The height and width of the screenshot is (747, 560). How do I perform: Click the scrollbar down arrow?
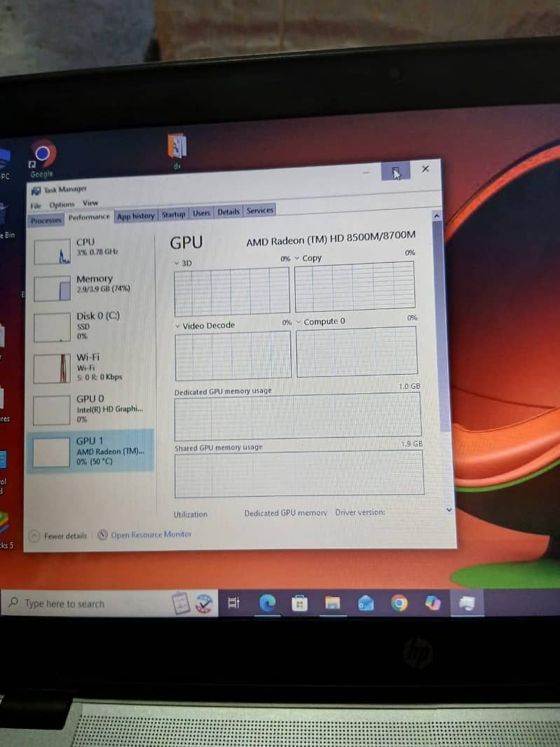pos(449,509)
